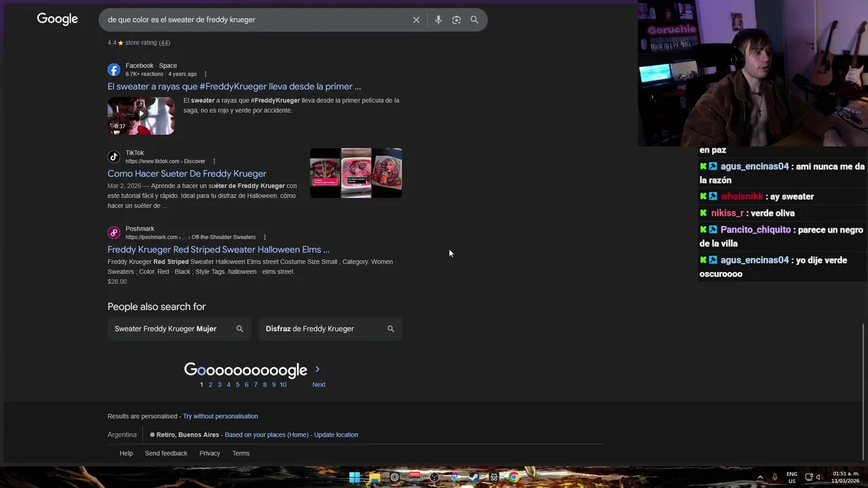868x488 pixels.
Task: Search for Disfraz de Freddy Krueger
Action: [x=330, y=329]
